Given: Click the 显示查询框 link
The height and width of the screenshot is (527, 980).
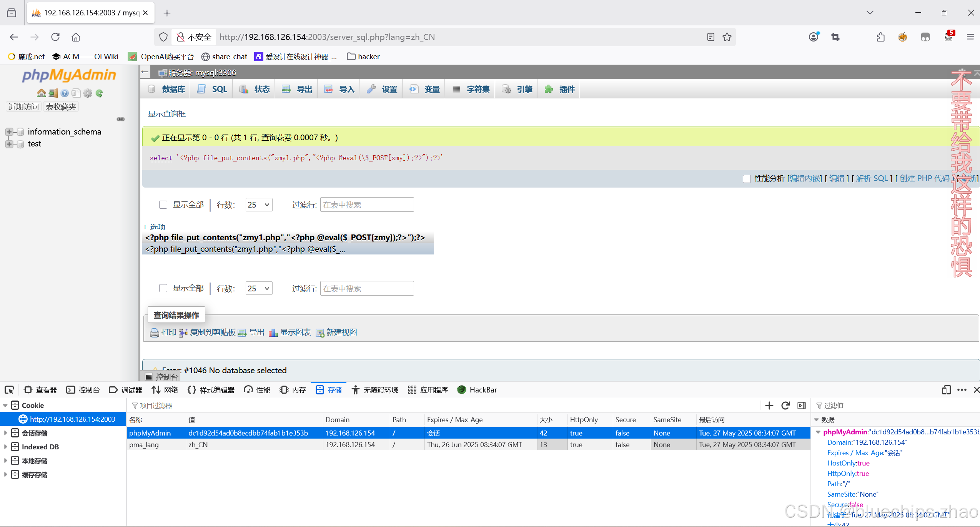Looking at the screenshot, I should click(167, 114).
